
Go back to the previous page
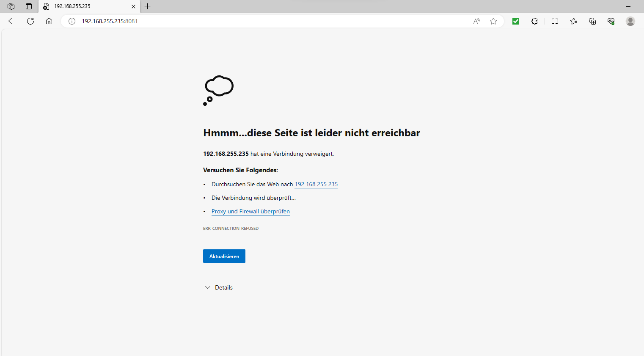point(12,21)
